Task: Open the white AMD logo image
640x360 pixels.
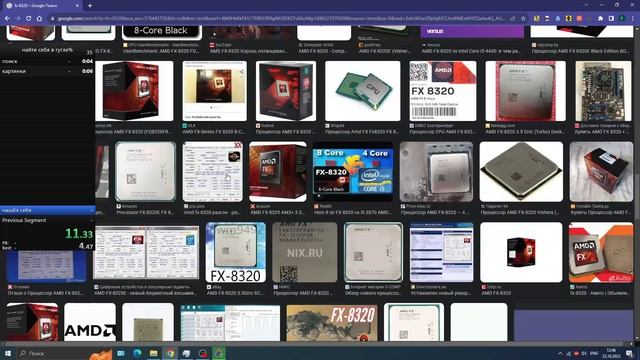Action: click(90, 322)
